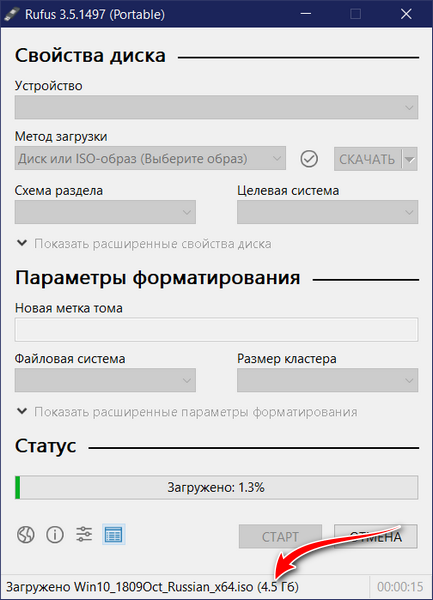
Task: Expand Показать расширенные свойства диска
Action: (x=144, y=243)
